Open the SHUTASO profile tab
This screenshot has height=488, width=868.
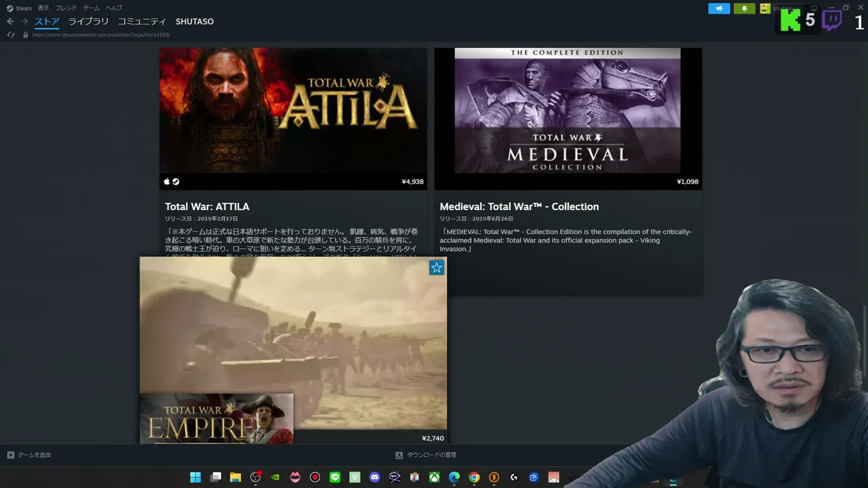point(195,22)
